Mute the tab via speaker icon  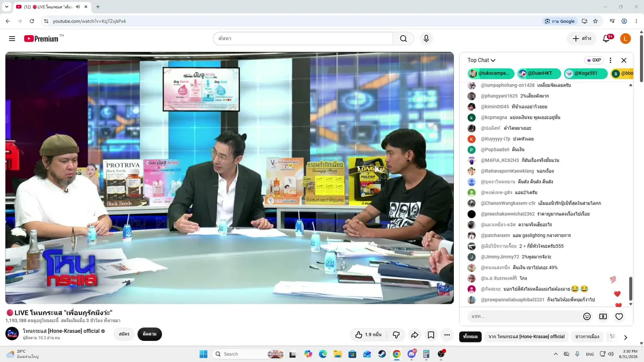click(x=78, y=7)
